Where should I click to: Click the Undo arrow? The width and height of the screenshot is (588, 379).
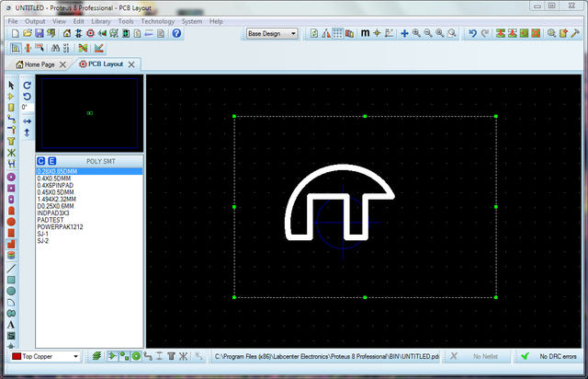[x=473, y=33]
